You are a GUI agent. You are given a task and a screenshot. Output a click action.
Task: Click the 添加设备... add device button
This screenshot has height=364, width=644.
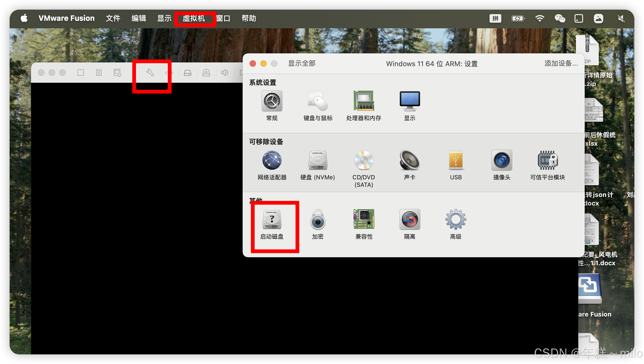point(561,64)
